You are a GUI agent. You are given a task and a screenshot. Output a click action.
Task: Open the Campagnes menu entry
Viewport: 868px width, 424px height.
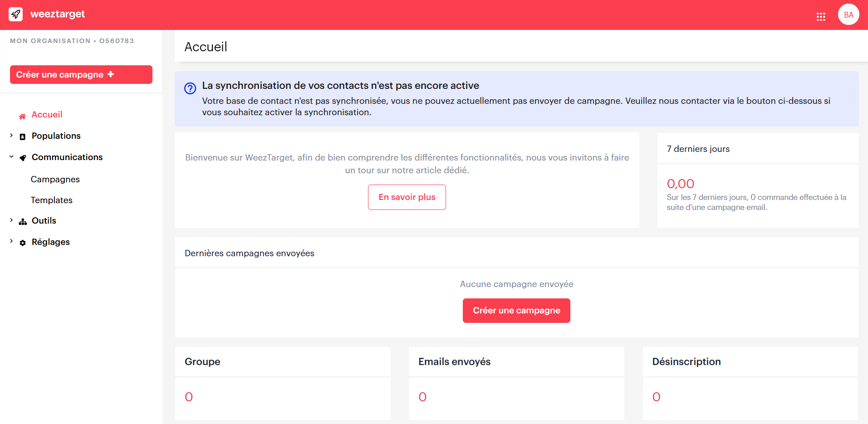pos(55,179)
